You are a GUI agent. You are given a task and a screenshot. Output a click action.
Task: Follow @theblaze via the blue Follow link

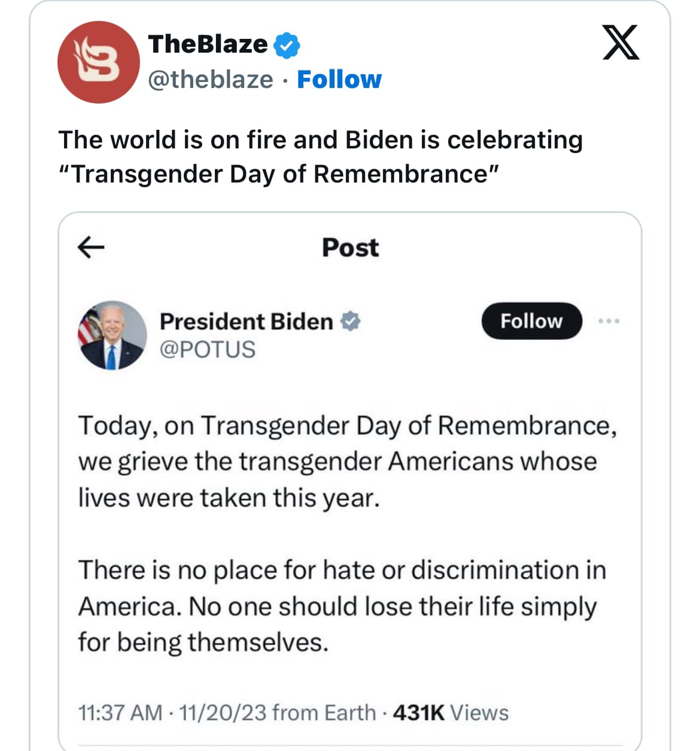(x=339, y=80)
